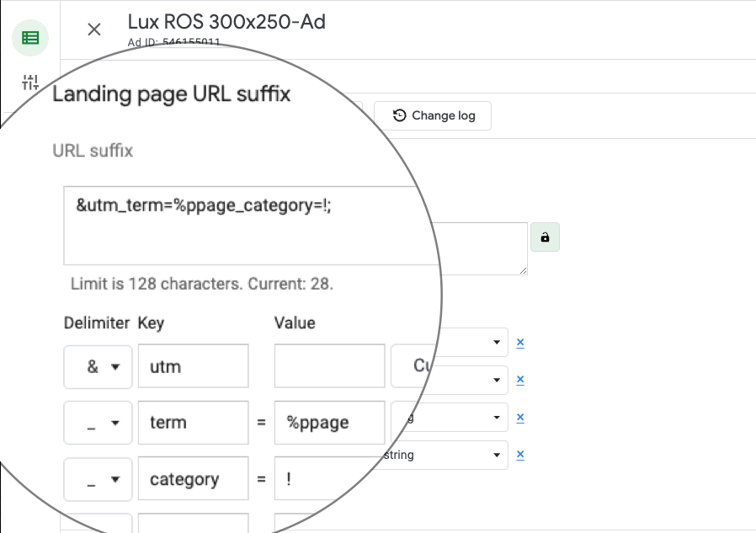Open the green ads list panel icon

pyautogui.click(x=30, y=37)
